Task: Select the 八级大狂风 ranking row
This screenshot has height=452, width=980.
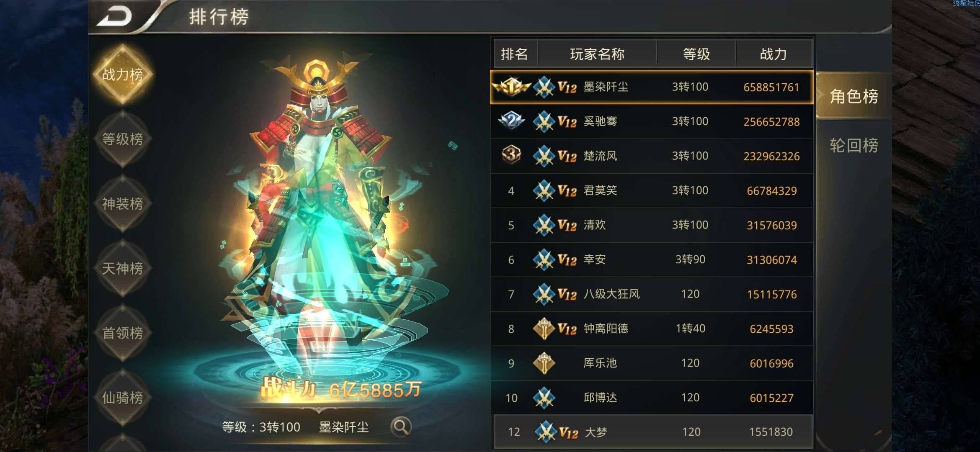Action: click(x=652, y=294)
